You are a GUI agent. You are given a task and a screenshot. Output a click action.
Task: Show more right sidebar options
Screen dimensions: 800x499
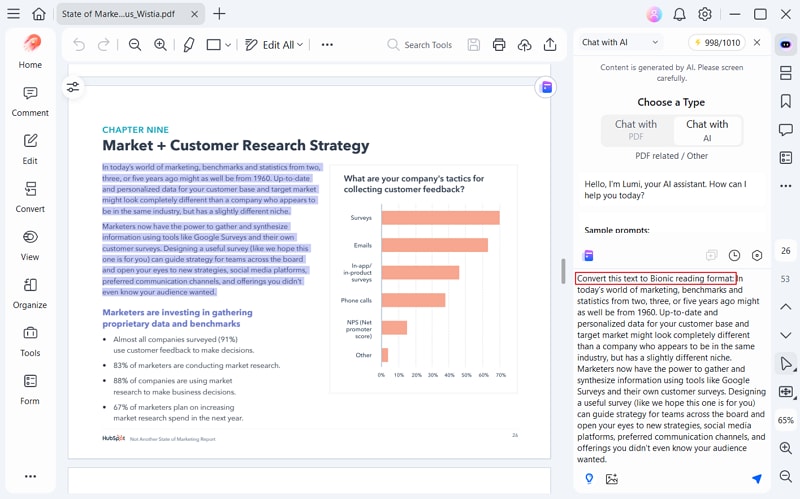click(786, 186)
